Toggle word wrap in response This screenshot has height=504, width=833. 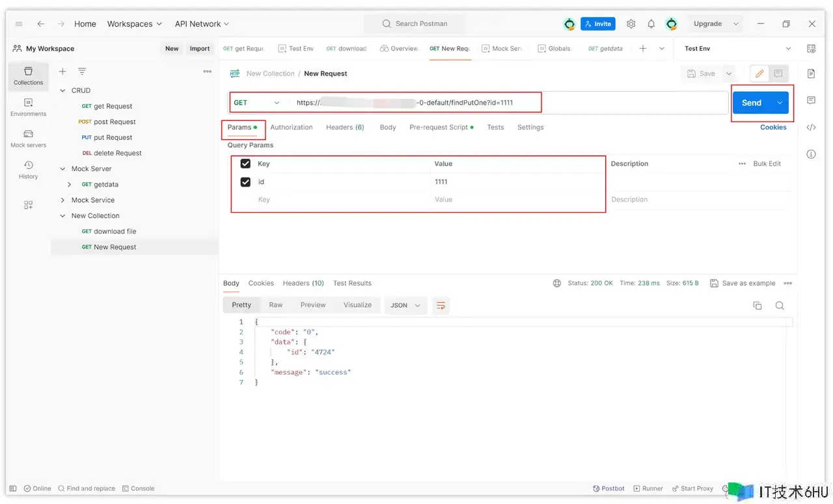[441, 305]
